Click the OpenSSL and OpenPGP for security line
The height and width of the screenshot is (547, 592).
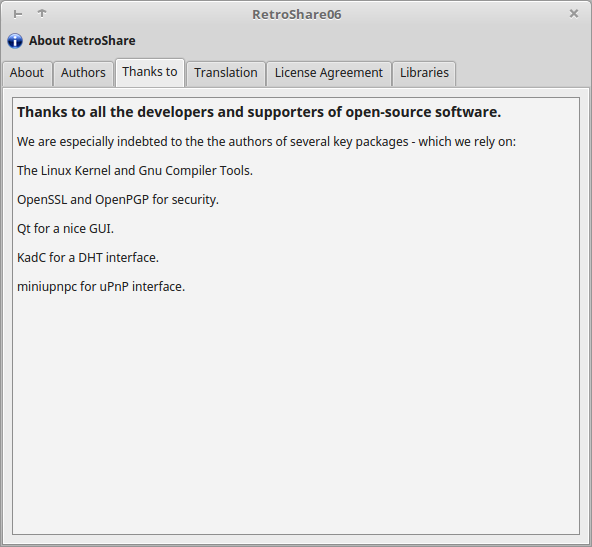click(118, 200)
